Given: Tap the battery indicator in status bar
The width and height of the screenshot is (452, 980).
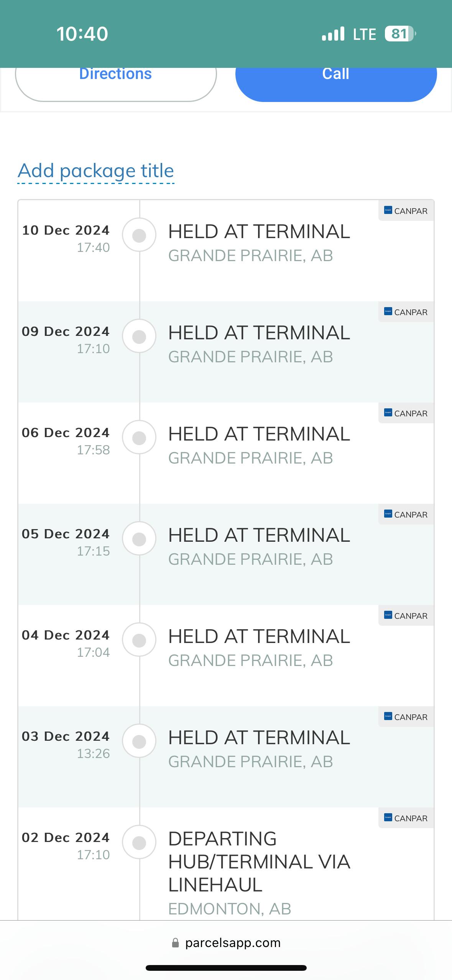Looking at the screenshot, I should [x=400, y=34].
